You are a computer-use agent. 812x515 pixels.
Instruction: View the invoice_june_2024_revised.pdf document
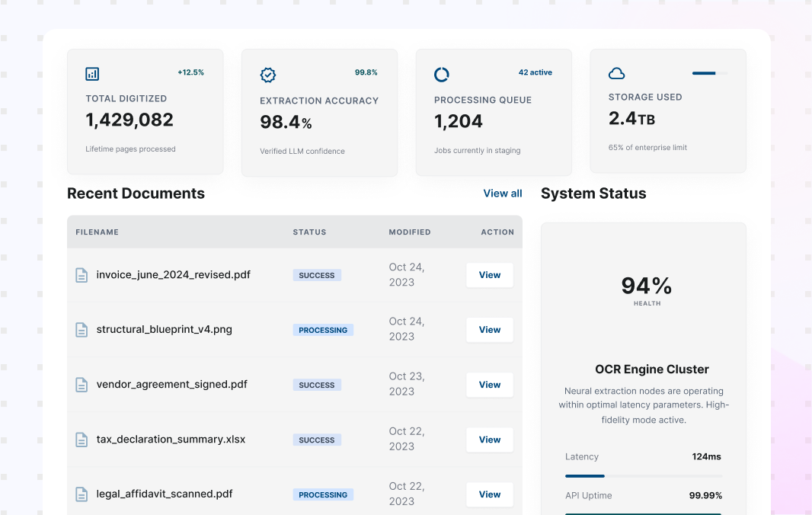[x=489, y=275]
